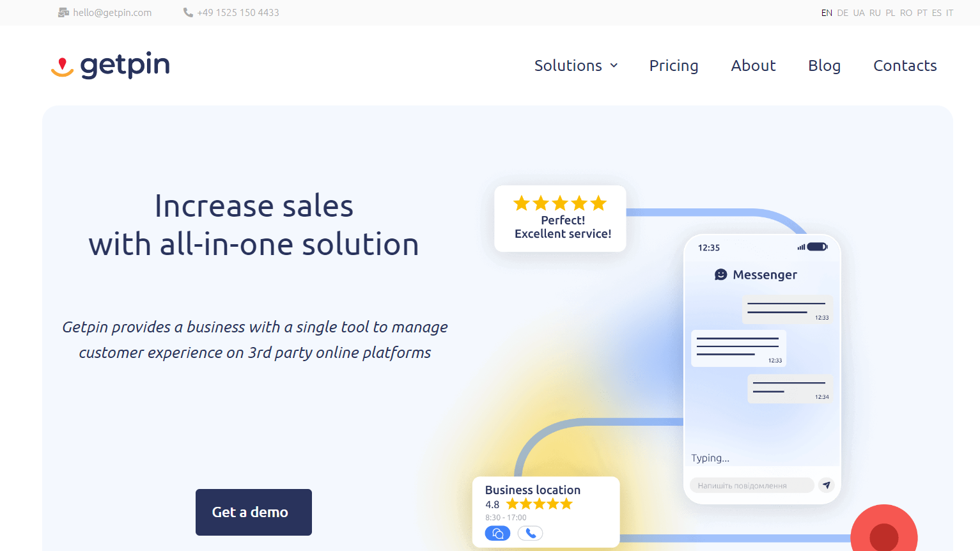This screenshot has width=980, height=551.
Task: Click the +49 1525 150 4433 phone link
Action: pyautogui.click(x=238, y=12)
